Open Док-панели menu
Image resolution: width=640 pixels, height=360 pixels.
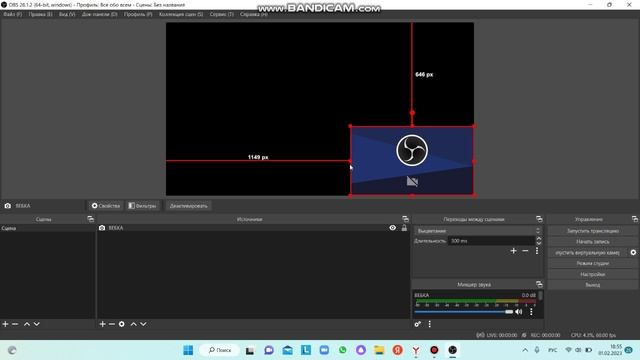click(x=100, y=14)
